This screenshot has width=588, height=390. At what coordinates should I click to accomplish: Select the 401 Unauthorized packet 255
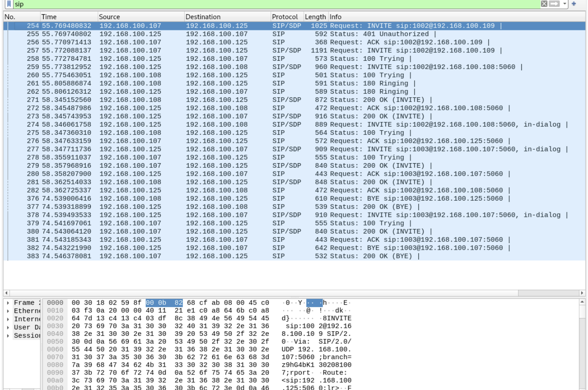coord(167,34)
